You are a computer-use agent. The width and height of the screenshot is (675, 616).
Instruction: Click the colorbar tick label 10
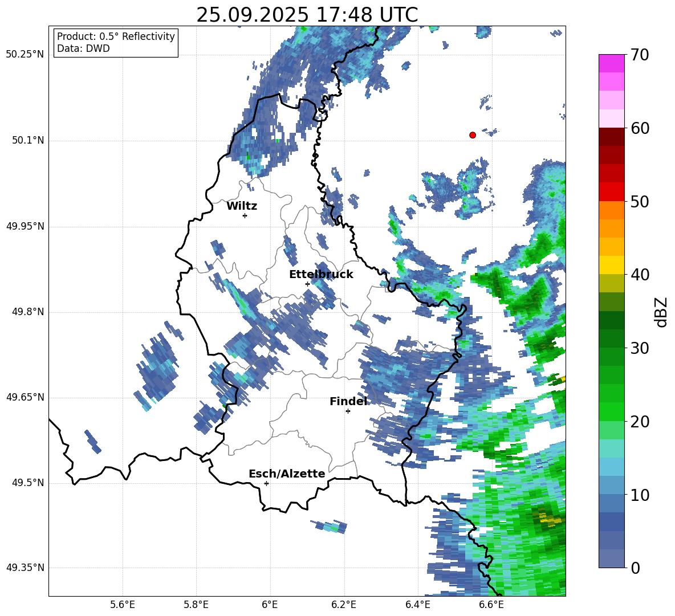[x=640, y=495]
